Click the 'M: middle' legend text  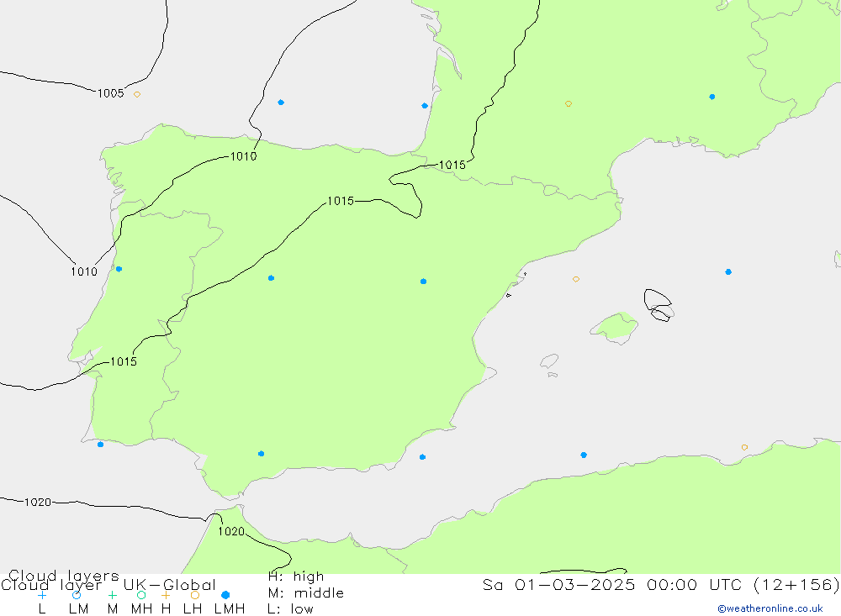point(306,593)
